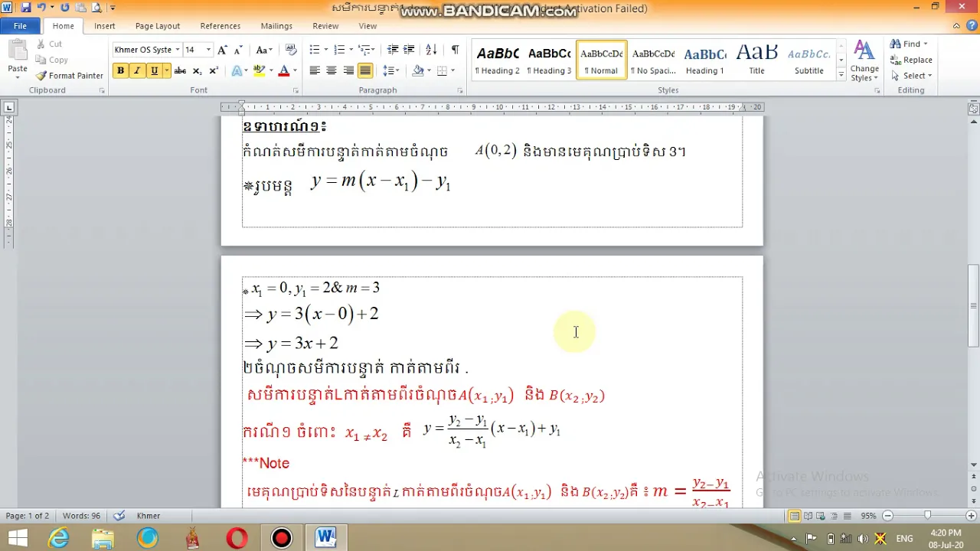Select the Format Painter tool

[x=70, y=76]
